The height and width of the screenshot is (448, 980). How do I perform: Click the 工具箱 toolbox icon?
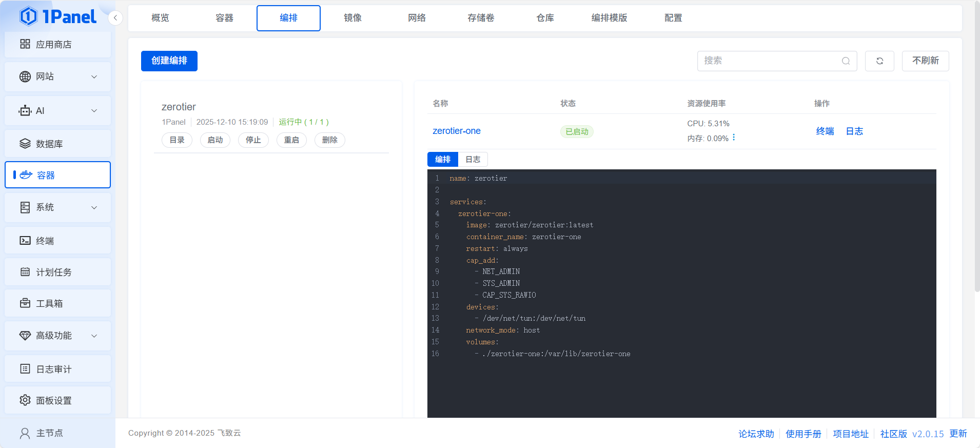click(25, 303)
